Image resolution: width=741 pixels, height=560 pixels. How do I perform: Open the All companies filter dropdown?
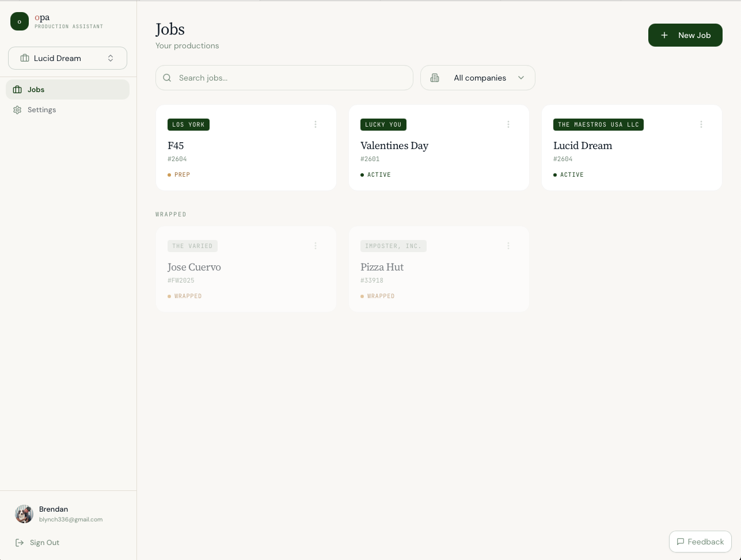pos(477,78)
